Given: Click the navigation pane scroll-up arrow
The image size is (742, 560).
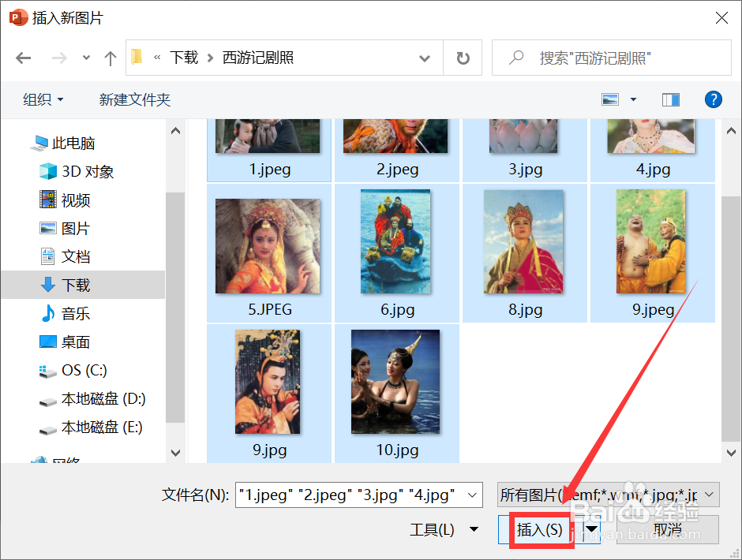Looking at the screenshot, I should pyautogui.click(x=175, y=131).
